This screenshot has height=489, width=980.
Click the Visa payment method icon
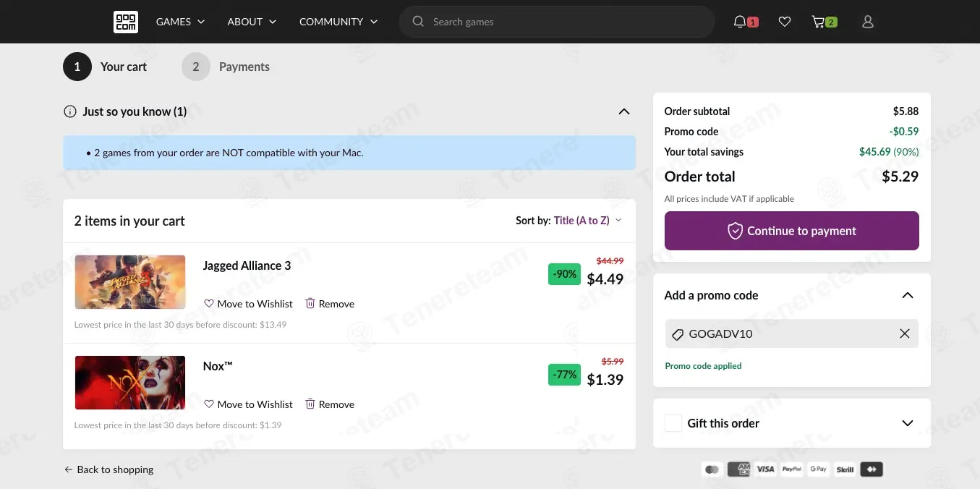(765, 469)
